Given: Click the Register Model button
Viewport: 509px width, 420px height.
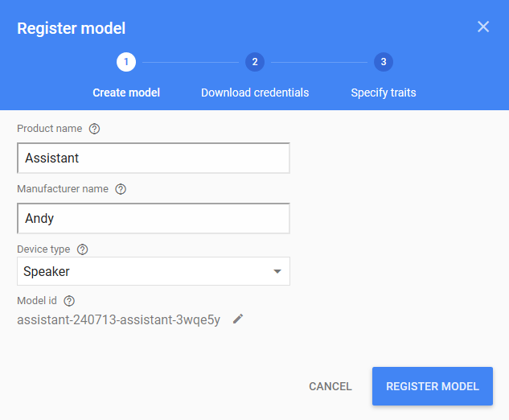Looking at the screenshot, I should pos(433,386).
